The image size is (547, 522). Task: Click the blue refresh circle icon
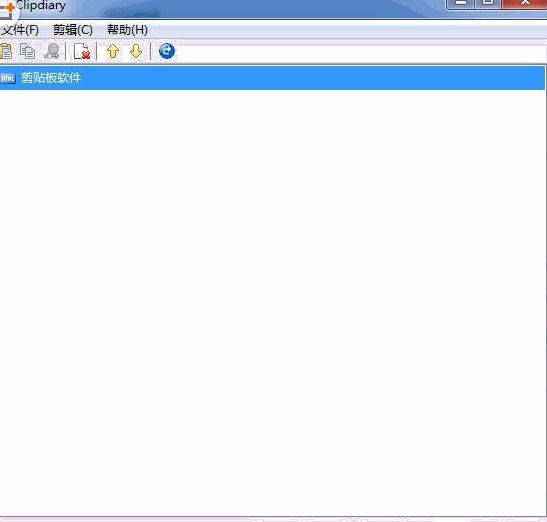pos(167,51)
